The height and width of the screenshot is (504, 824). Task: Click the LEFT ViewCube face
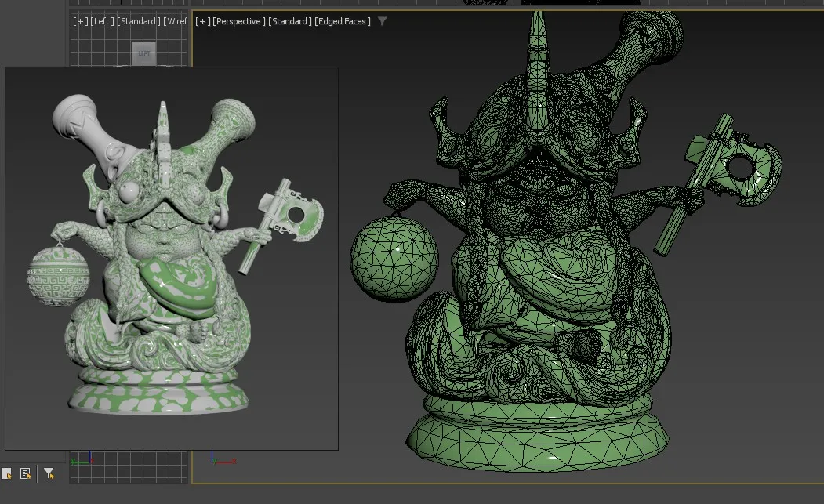point(143,54)
